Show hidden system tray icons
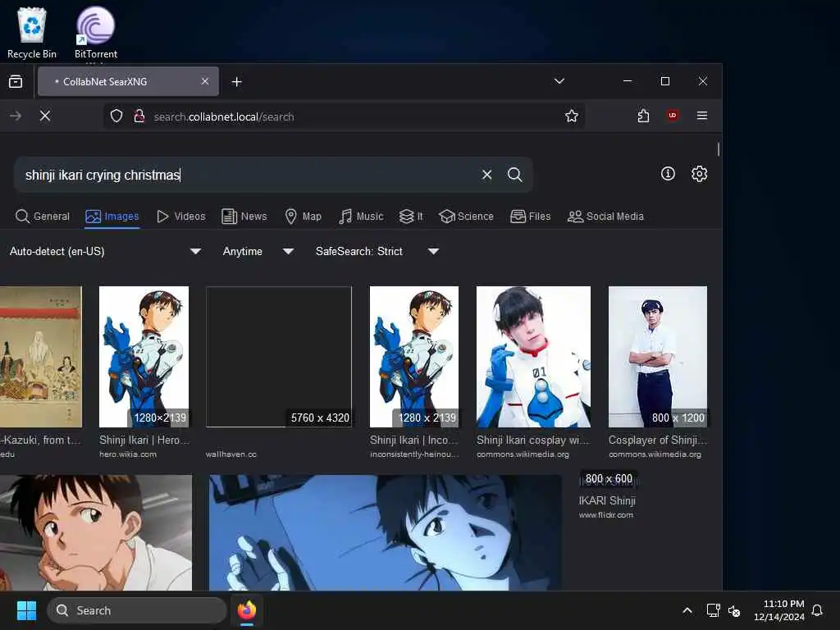 687,610
